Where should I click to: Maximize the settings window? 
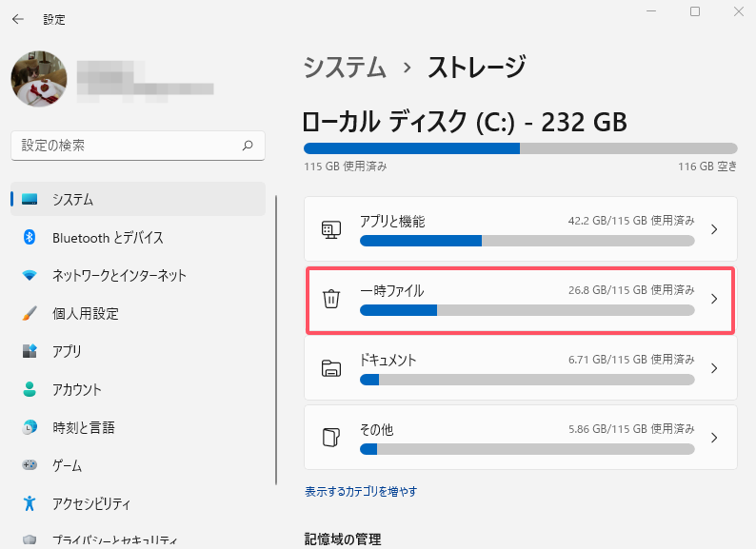point(695,11)
